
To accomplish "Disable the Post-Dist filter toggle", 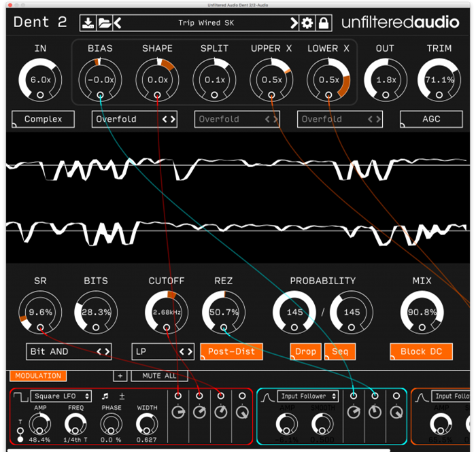I will pyautogui.click(x=232, y=351).
